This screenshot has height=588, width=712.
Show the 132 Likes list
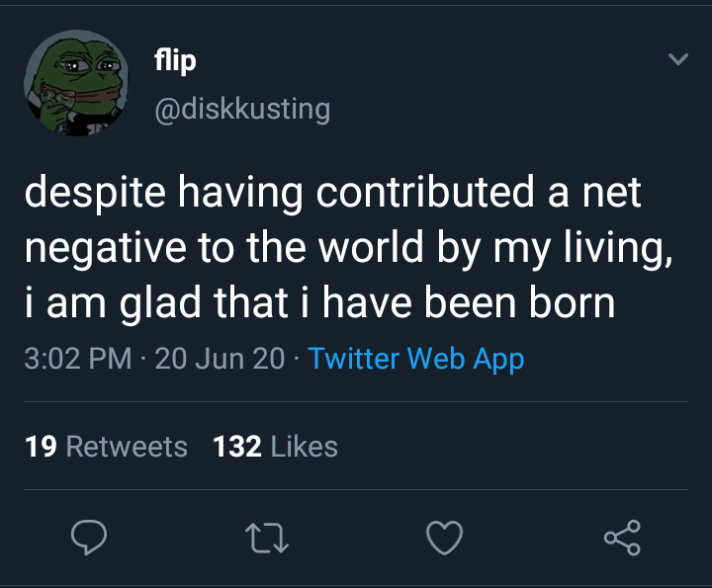pos(276,447)
